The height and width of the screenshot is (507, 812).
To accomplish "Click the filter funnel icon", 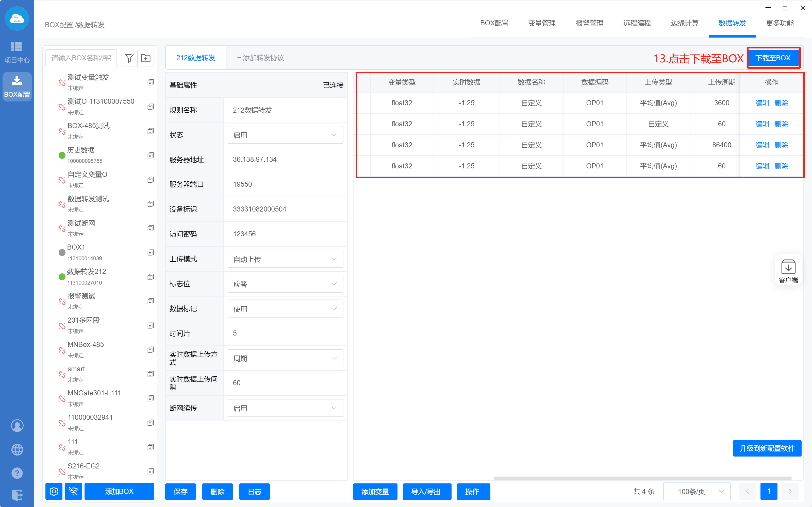I will tap(129, 58).
